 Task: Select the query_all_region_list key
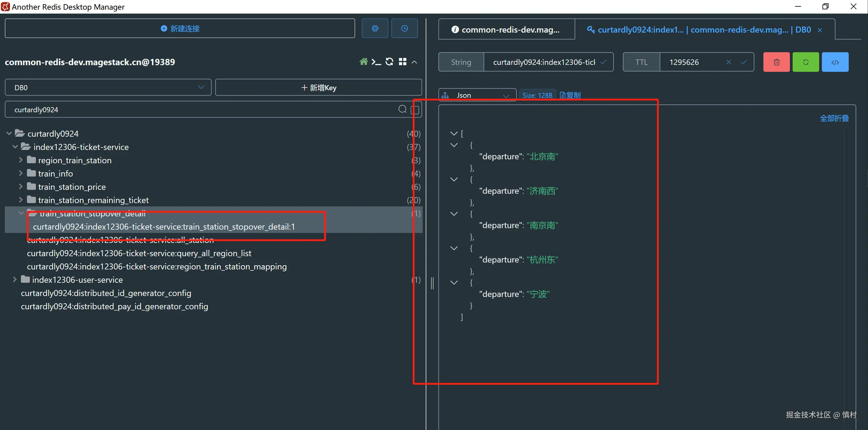pyautogui.click(x=139, y=253)
